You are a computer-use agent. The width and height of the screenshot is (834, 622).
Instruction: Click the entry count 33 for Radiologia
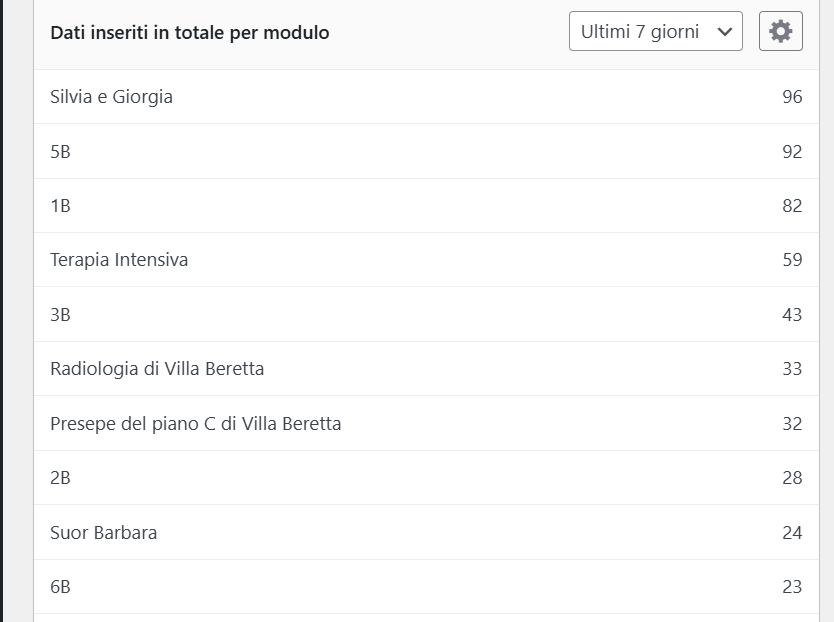tap(792, 369)
